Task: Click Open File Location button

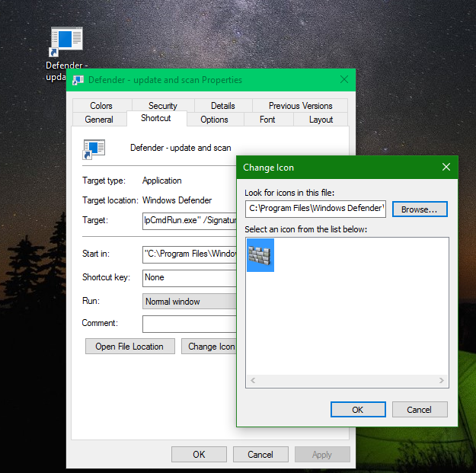Action: [130, 347]
